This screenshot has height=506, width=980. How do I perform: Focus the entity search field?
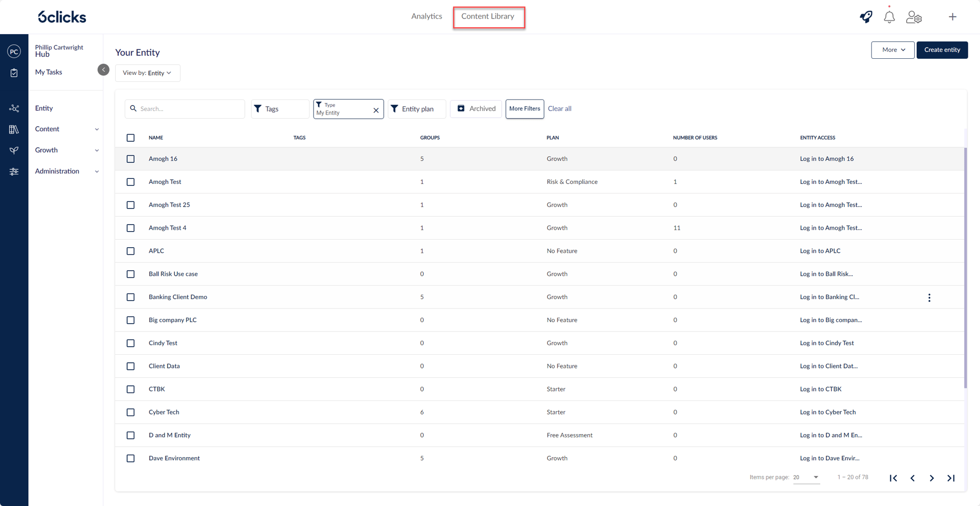coord(188,109)
